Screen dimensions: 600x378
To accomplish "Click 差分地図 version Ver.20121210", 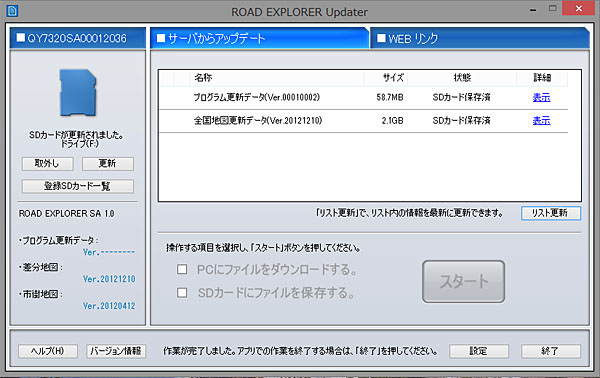I will 109,279.
